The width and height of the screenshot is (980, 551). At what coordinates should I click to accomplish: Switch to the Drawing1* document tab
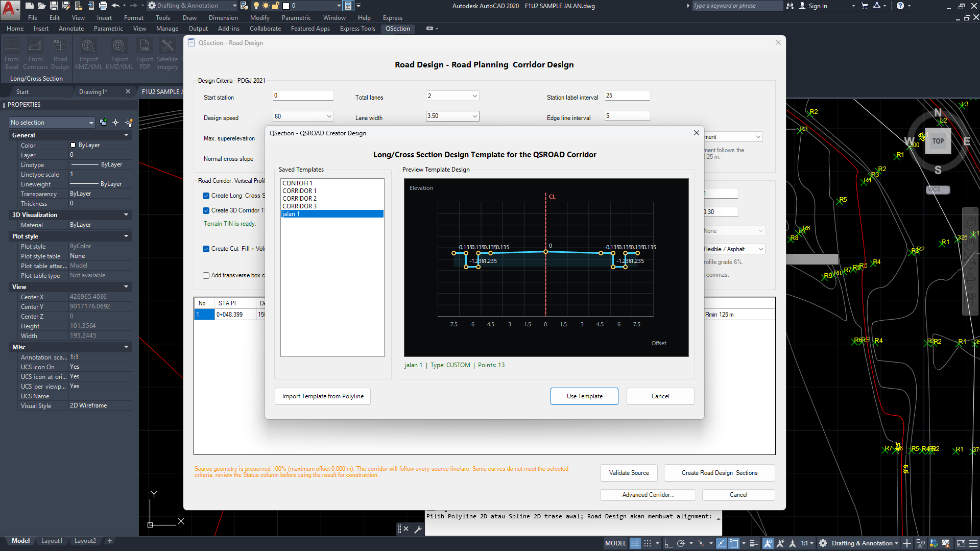click(x=93, y=92)
